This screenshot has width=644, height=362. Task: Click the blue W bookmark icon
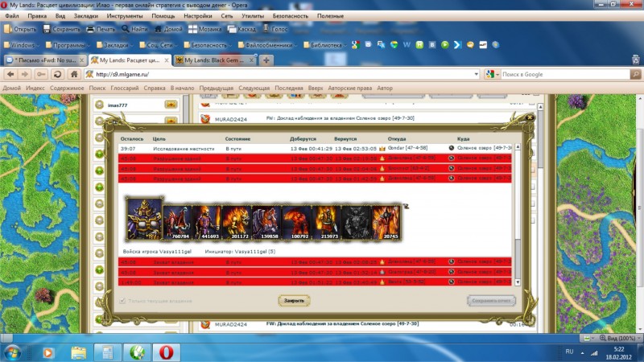407,45
